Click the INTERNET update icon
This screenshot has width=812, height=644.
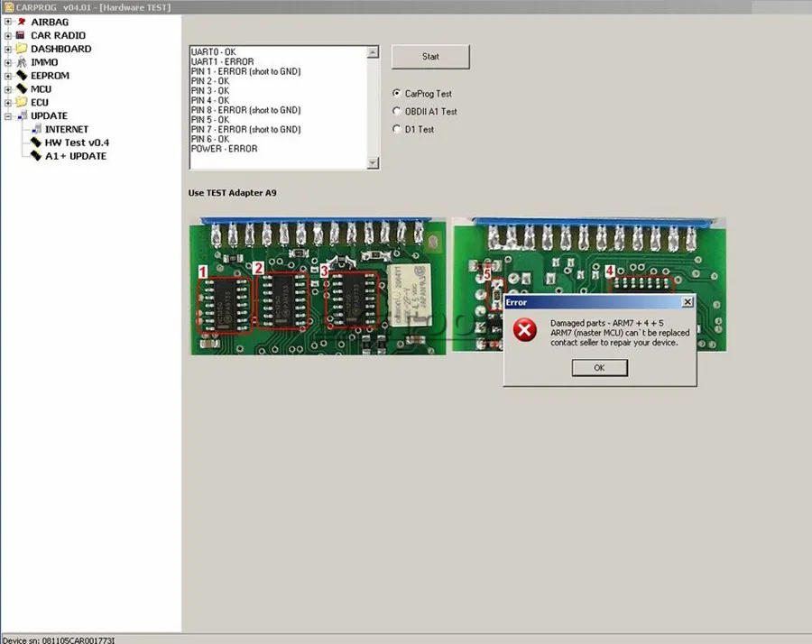36,129
